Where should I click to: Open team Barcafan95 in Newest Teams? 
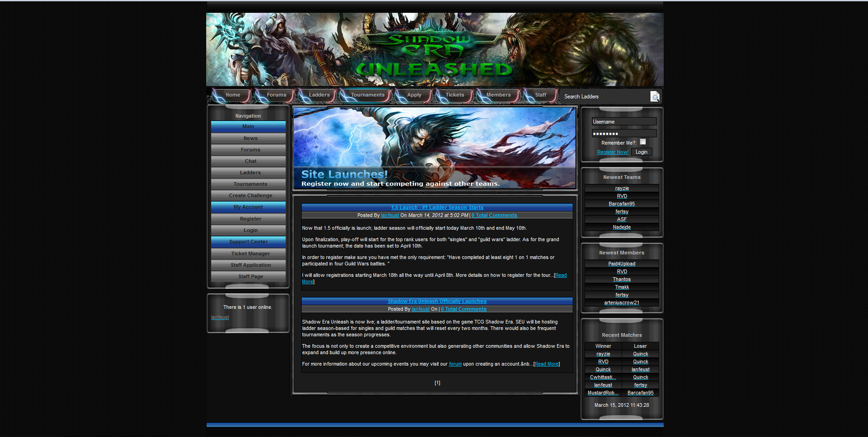click(622, 204)
